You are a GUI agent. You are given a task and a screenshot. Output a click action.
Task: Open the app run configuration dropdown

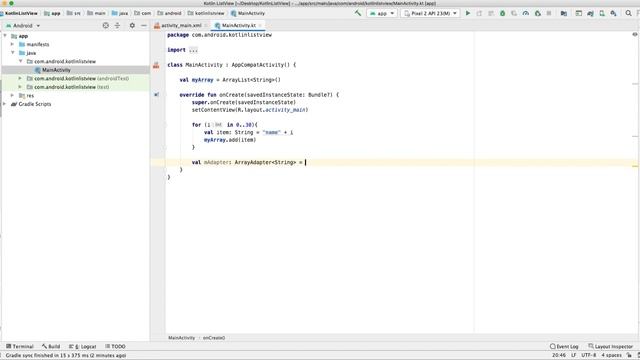click(x=382, y=13)
